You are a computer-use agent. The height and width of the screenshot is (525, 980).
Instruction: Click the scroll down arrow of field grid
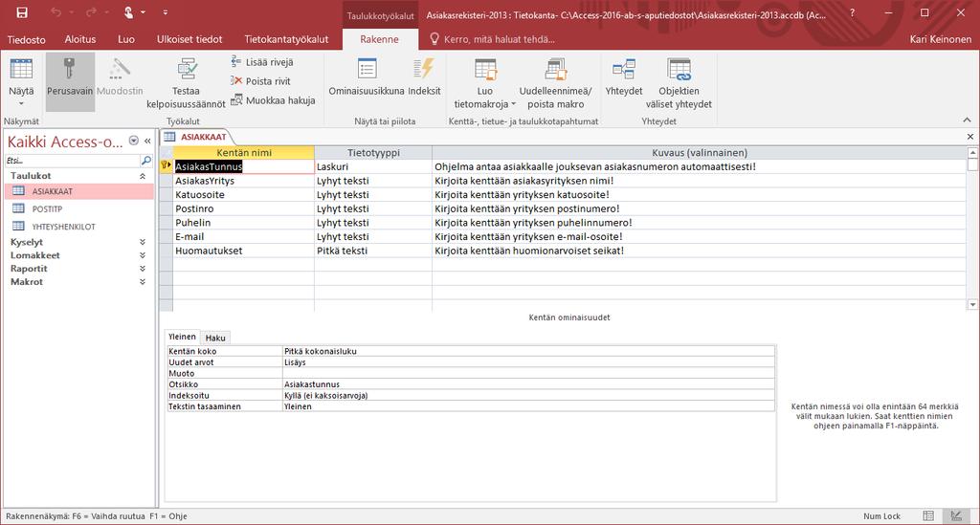[x=972, y=305]
